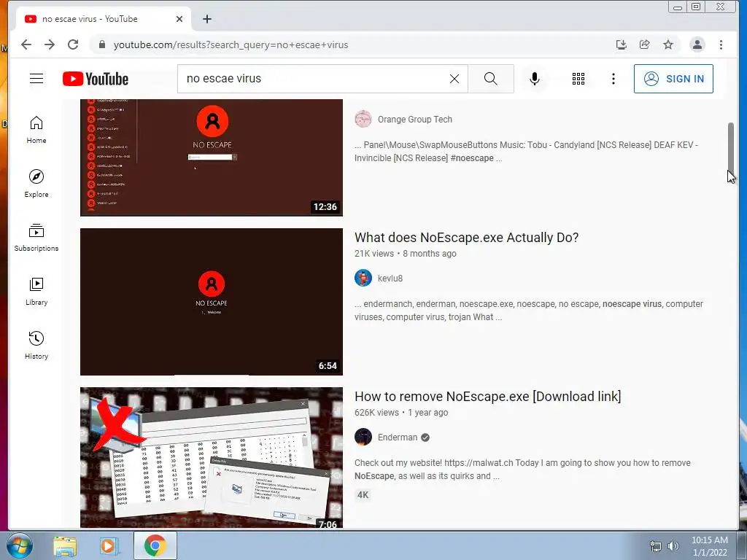Open Explore in the sidebar
747x560 pixels.
[36, 184]
